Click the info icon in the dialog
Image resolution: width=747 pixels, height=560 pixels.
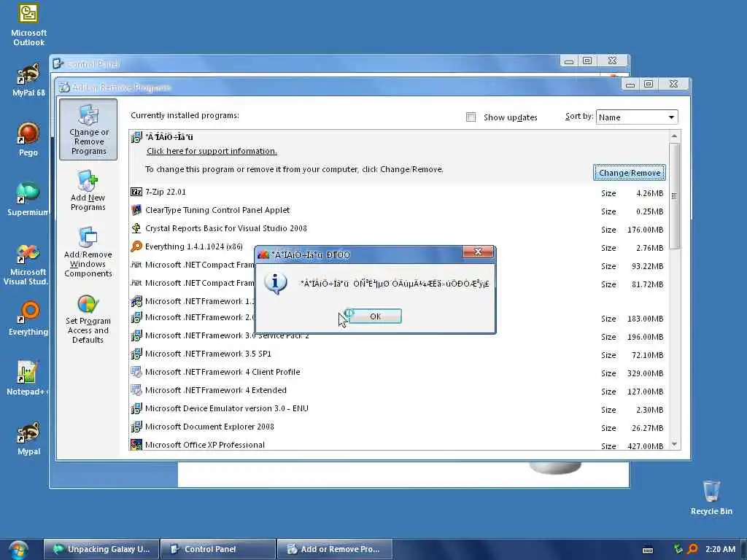coord(275,284)
